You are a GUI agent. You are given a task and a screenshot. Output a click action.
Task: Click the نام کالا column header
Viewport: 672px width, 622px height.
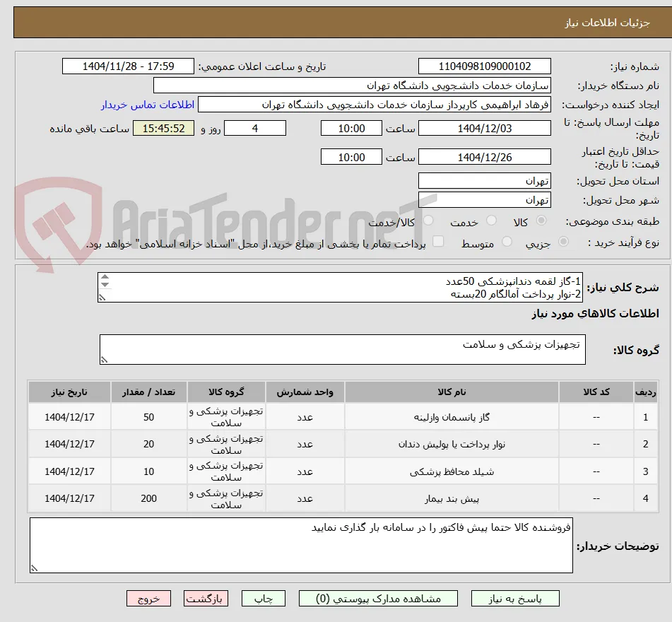[x=452, y=392]
